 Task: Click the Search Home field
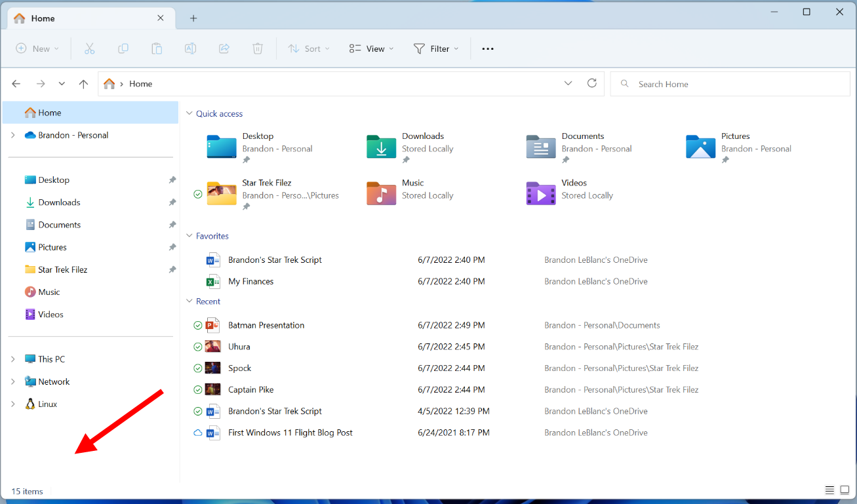click(730, 84)
